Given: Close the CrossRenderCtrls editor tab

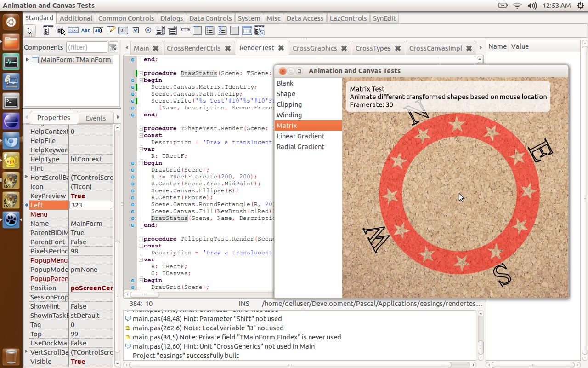Looking at the screenshot, I should [227, 48].
